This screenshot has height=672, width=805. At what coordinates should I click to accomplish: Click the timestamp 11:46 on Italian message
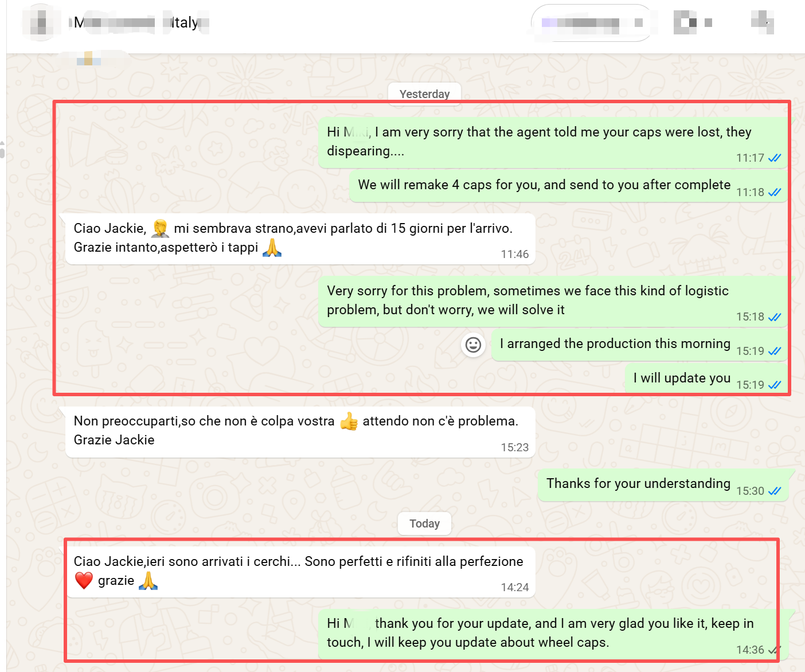pos(515,254)
